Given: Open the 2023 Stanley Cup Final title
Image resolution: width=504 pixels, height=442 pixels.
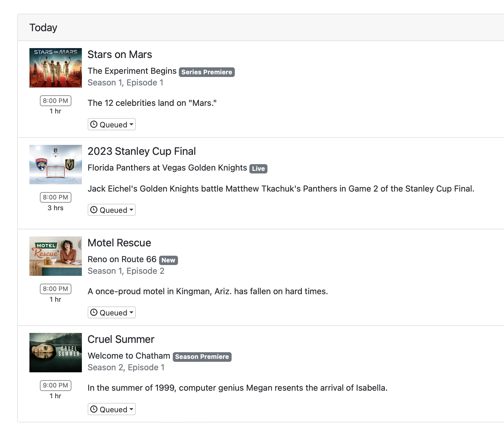Looking at the screenshot, I should pos(142,151).
